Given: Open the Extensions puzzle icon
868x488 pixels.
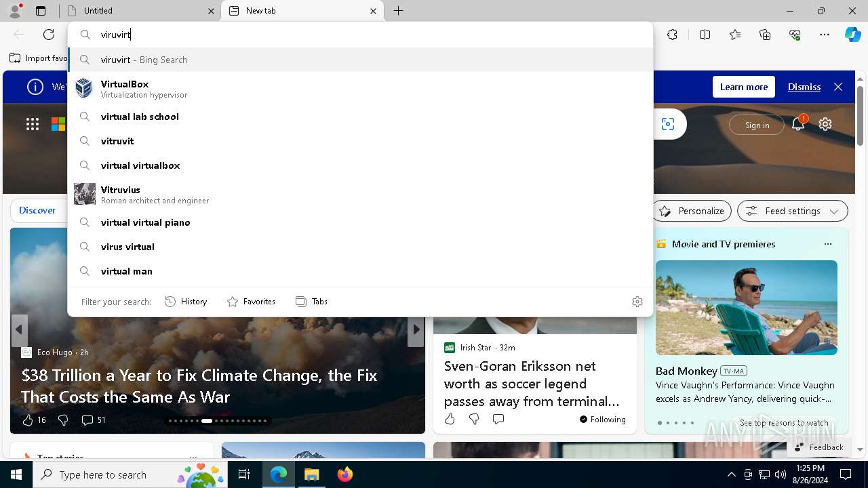Looking at the screenshot, I should 672,35.
